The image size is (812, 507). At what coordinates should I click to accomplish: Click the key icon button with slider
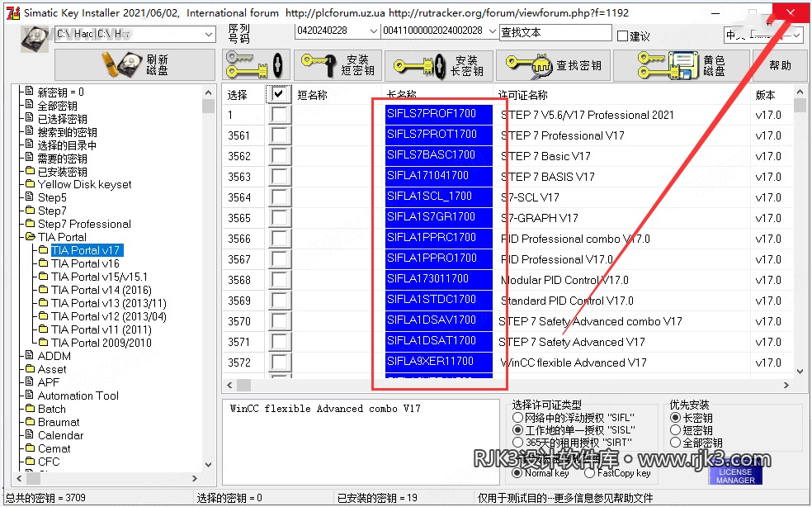(x=256, y=65)
